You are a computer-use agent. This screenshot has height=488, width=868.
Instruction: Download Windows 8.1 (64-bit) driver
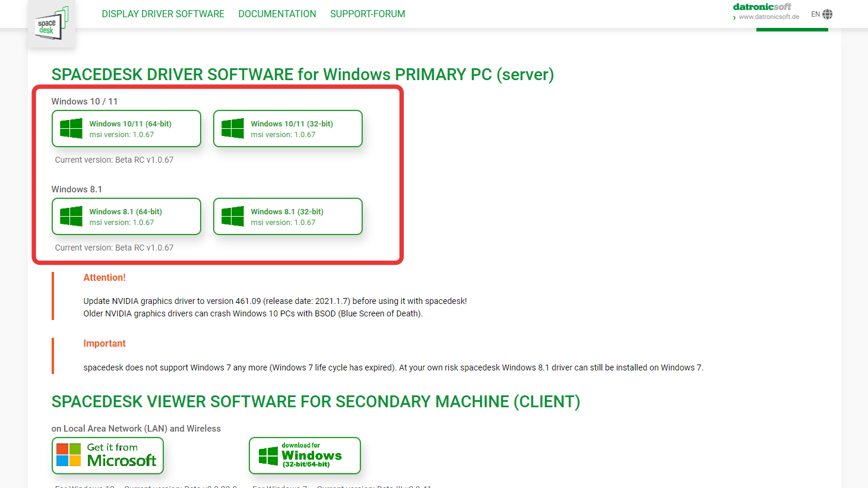126,216
